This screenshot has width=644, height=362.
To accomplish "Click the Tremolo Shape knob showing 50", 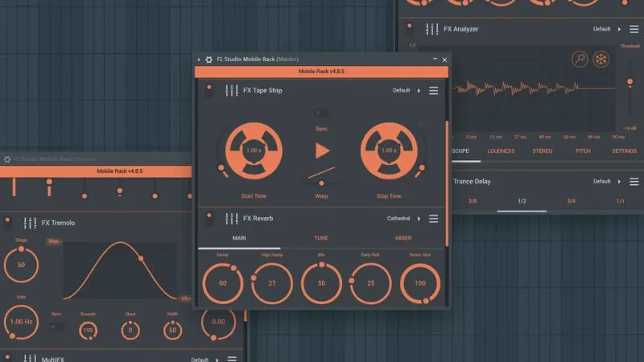I will (x=21, y=265).
